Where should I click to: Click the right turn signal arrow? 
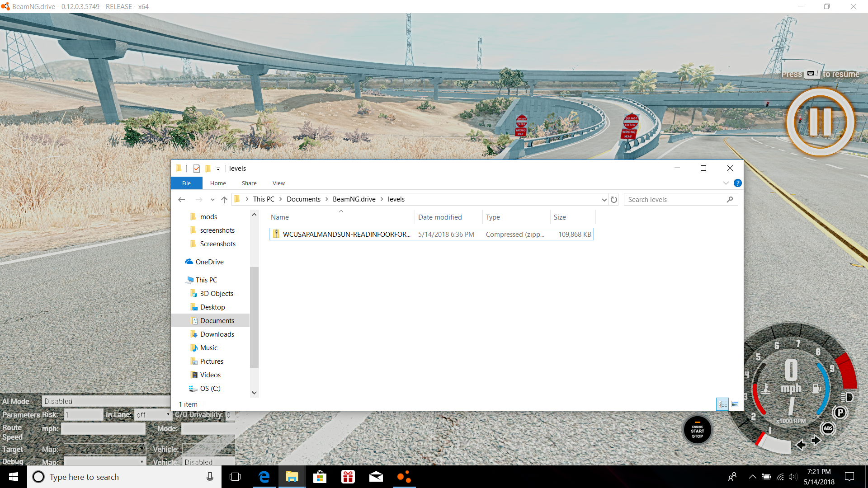(x=816, y=440)
